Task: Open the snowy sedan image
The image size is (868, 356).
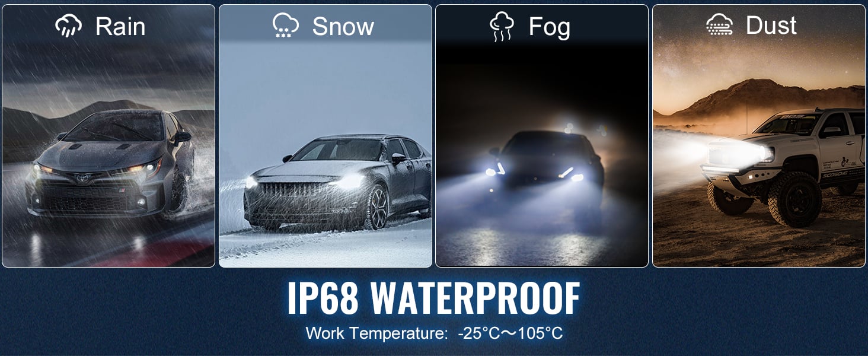Action: point(325,136)
